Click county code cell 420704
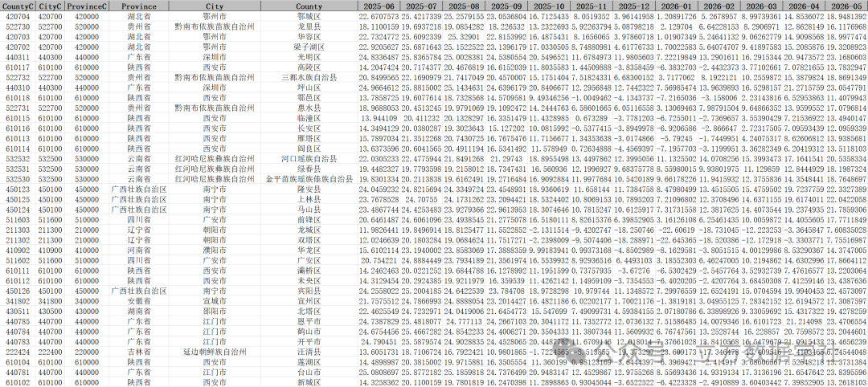Image resolution: width=868 pixels, height=387 pixels. pos(18,17)
